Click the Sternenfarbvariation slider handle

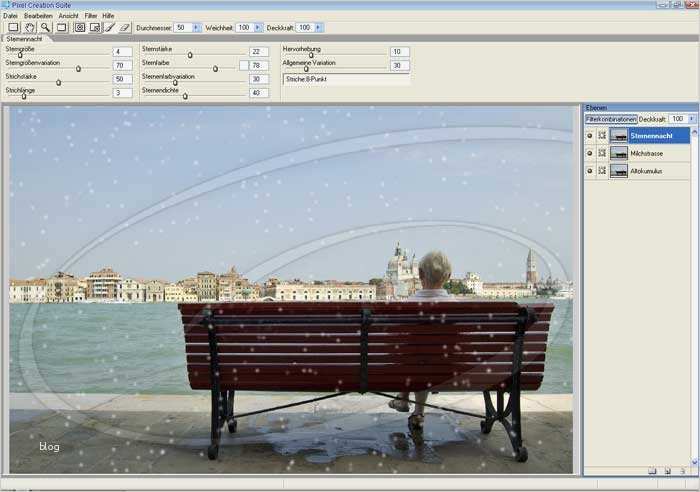(175, 83)
